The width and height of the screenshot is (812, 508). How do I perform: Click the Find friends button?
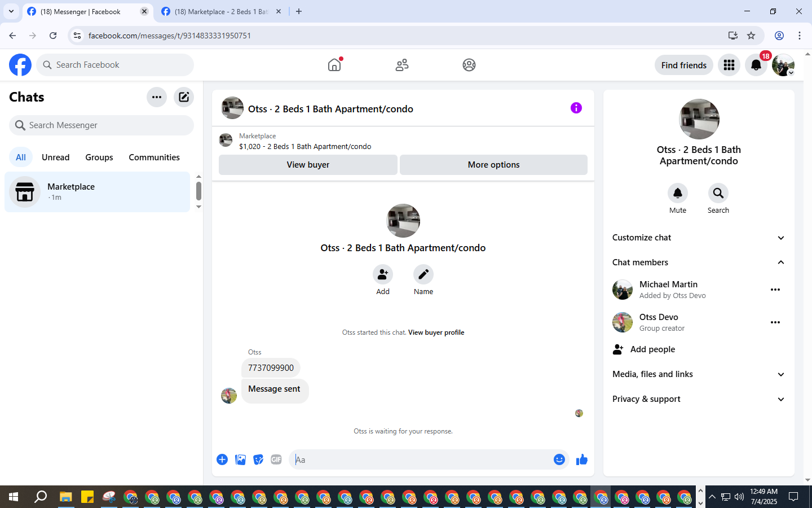point(684,65)
